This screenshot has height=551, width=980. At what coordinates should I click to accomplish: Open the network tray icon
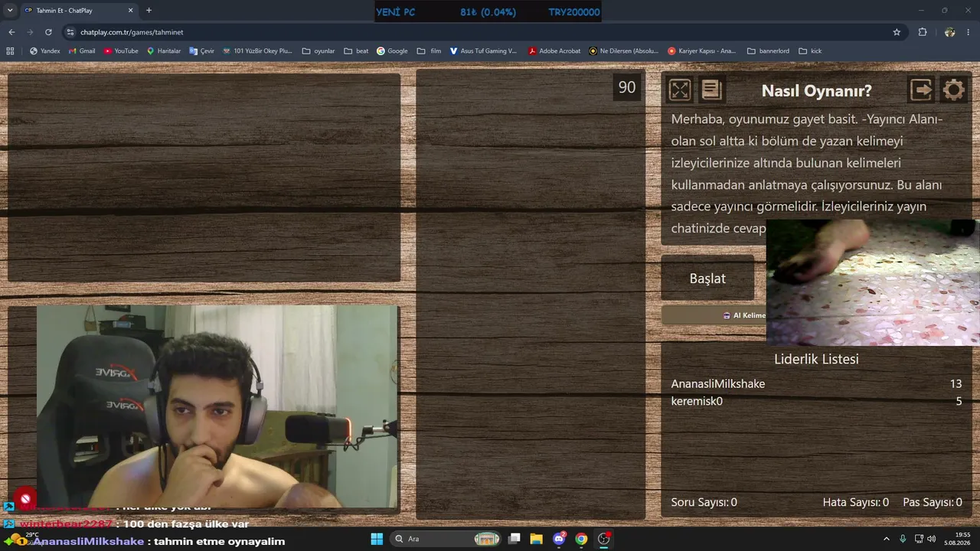click(x=919, y=539)
